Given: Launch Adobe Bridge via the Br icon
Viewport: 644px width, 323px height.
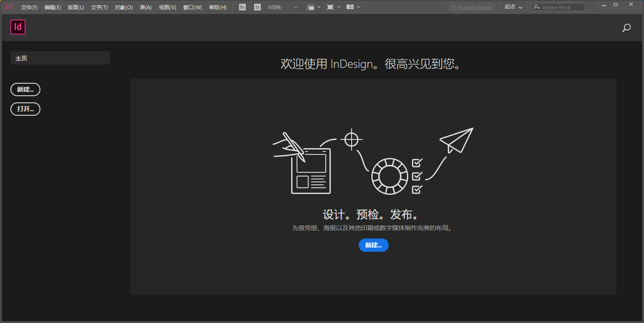Looking at the screenshot, I should pyautogui.click(x=242, y=7).
